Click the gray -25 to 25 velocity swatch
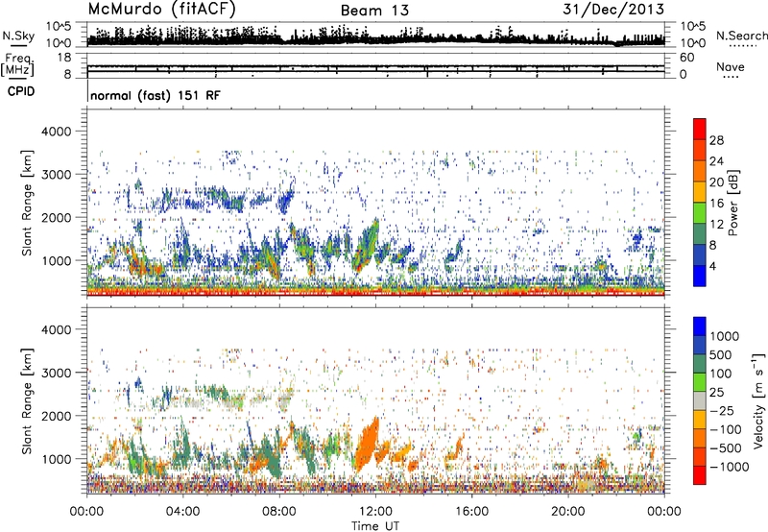The height and width of the screenshot is (532, 768). point(700,401)
